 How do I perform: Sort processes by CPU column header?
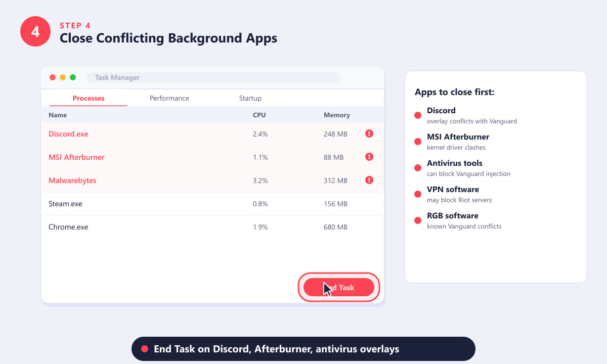[259, 115]
